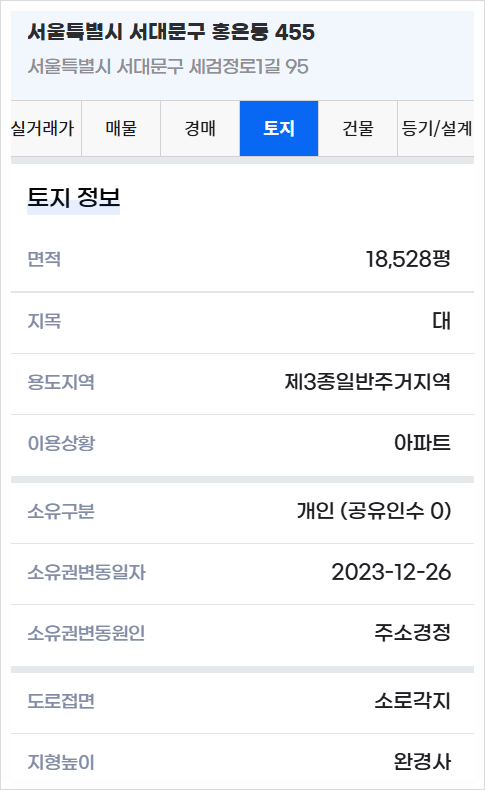Image resolution: width=485 pixels, height=790 pixels.
Task: Select the 경매 tab
Action: (200, 128)
